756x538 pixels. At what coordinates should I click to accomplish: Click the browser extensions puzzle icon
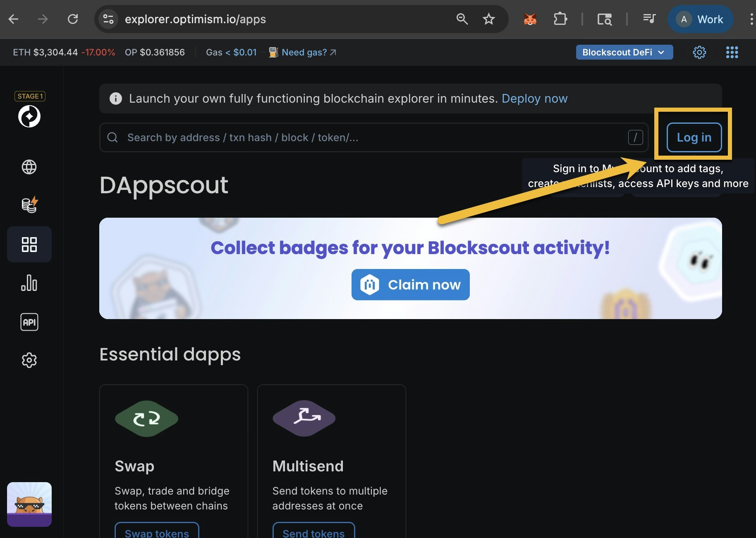click(561, 19)
